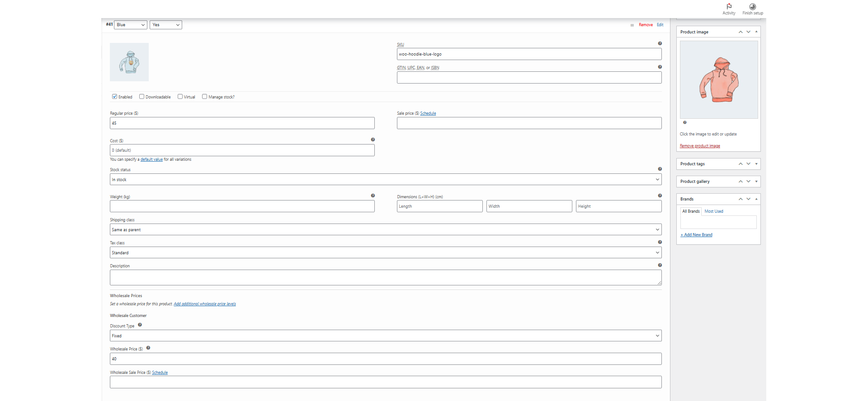Show help tooltip for Description field
Image resolution: width=868 pixels, height=401 pixels.
click(x=660, y=265)
